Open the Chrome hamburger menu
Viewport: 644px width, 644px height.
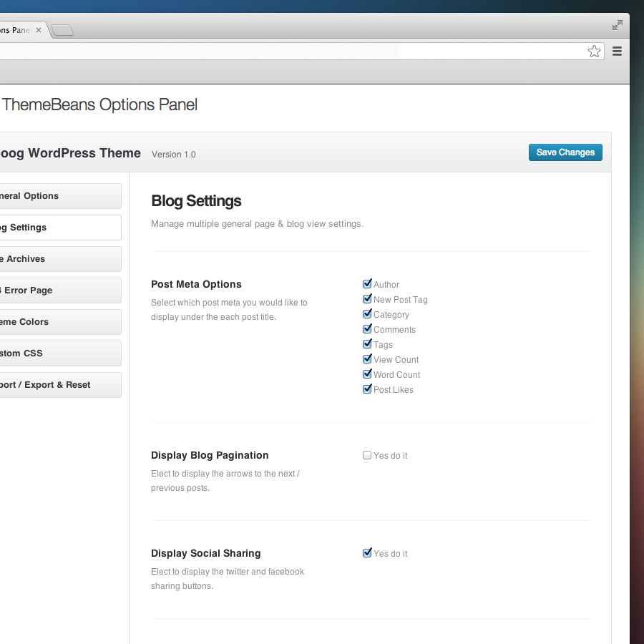617,52
